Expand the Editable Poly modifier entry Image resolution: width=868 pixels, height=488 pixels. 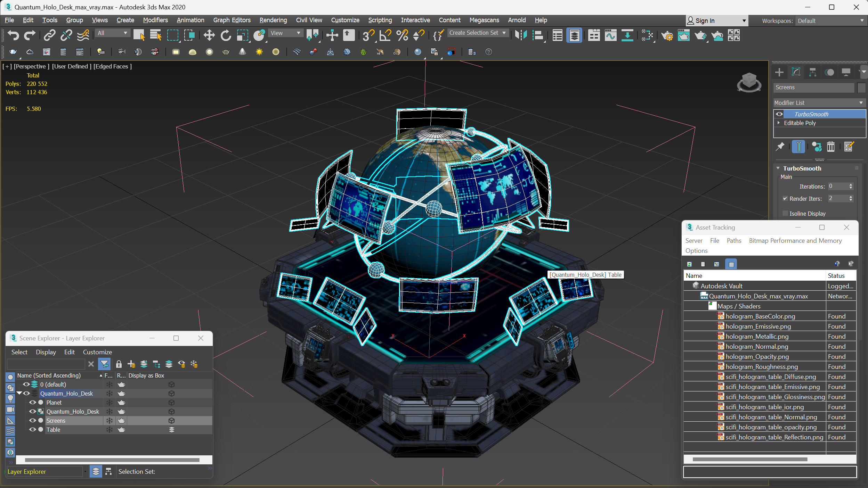pos(779,123)
